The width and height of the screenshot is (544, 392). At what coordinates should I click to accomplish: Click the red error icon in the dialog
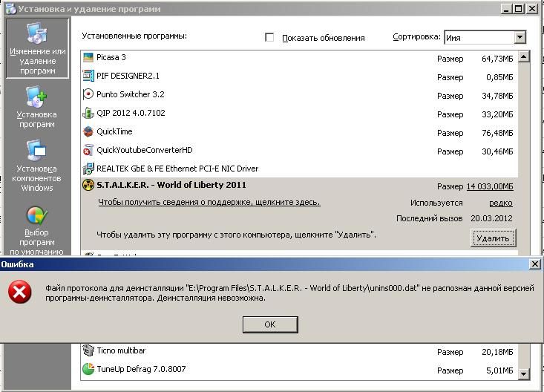click(x=20, y=292)
